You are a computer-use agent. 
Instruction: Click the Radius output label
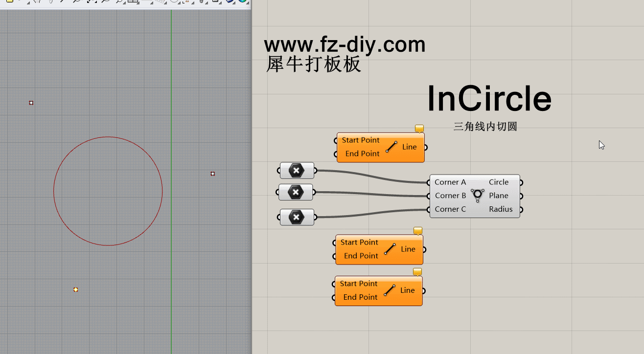pyautogui.click(x=501, y=209)
